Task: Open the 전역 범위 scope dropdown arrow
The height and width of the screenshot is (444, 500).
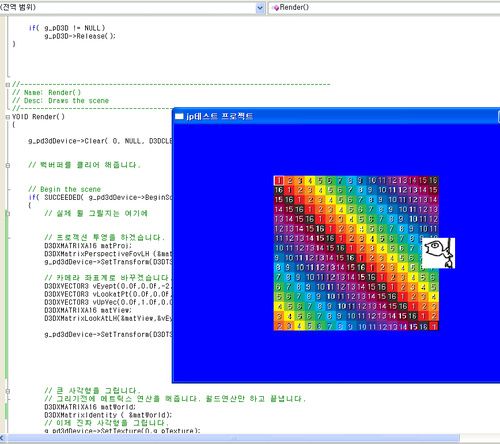Action: [260, 7]
